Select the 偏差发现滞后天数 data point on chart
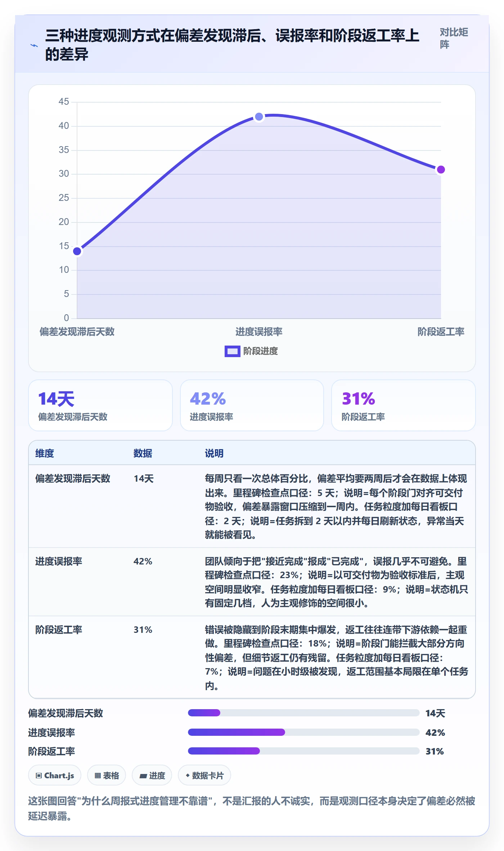Image resolution: width=504 pixels, height=851 pixels. coord(77,251)
